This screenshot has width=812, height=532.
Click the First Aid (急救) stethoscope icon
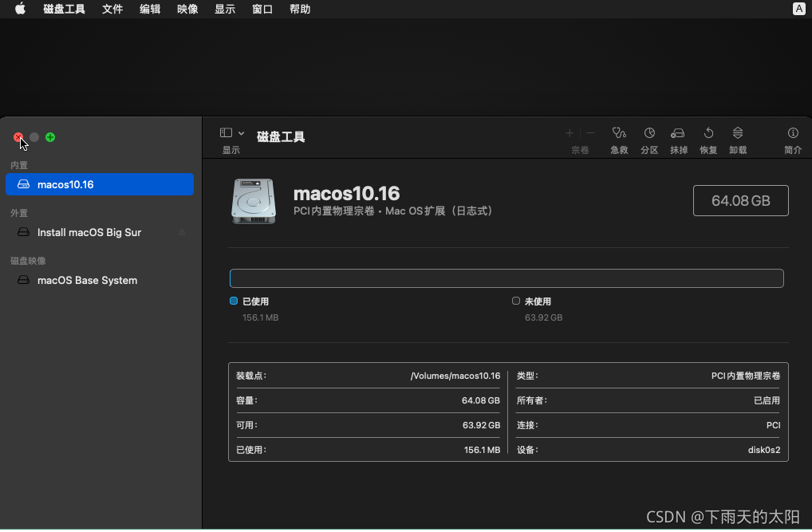[x=619, y=133]
